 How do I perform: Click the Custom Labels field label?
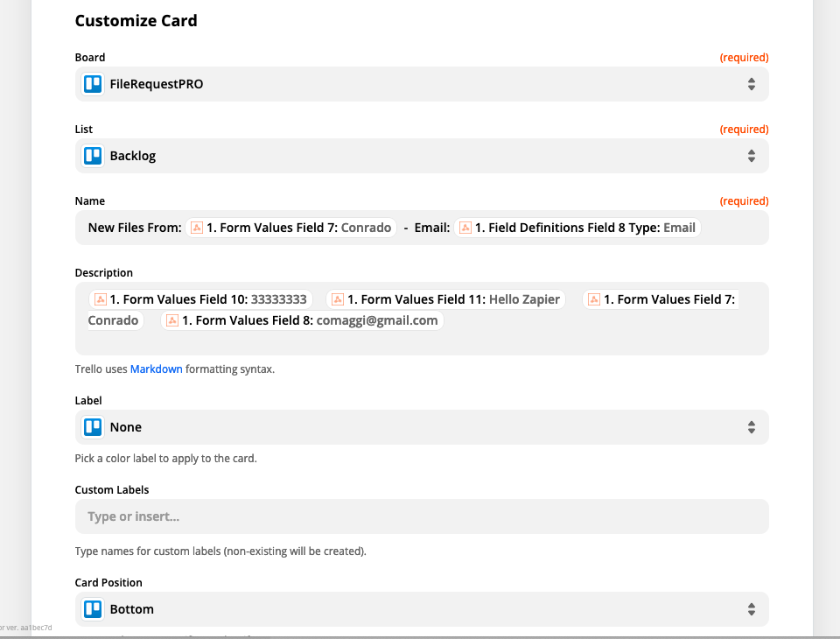(x=112, y=490)
